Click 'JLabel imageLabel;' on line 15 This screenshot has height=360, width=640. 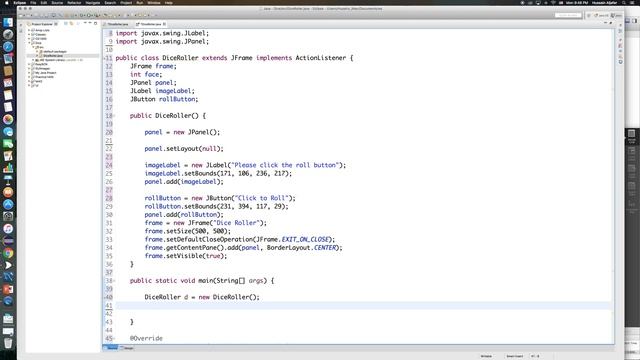tap(162, 91)
